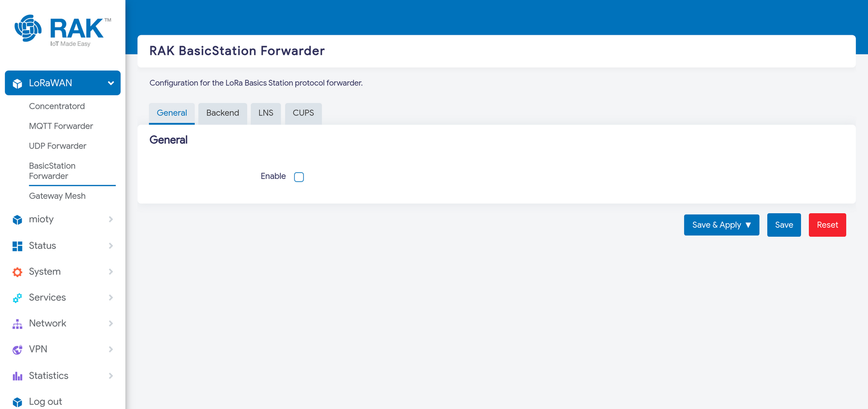The height and width of the screenshot is (409, 868).
Task: Click the Status menu label
Action: pyautogui.click(x=42, y=245)
